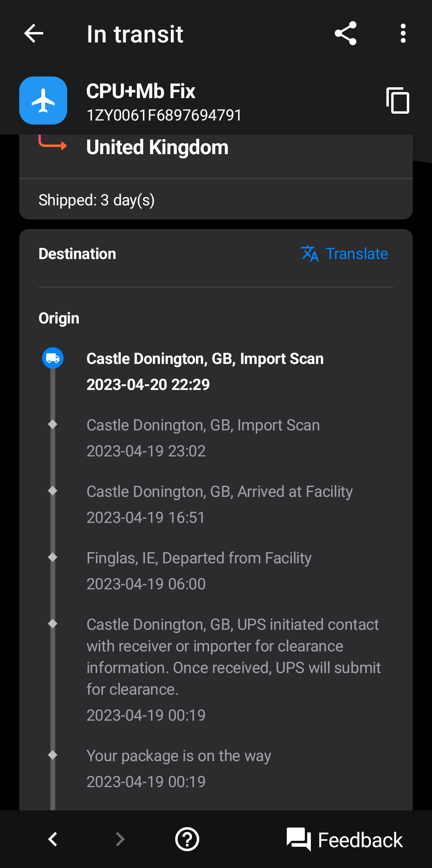This screenshot has height=868, width=432.
Task: Tap the Finglas Departed from Facility event
Action: click(199, 571)
